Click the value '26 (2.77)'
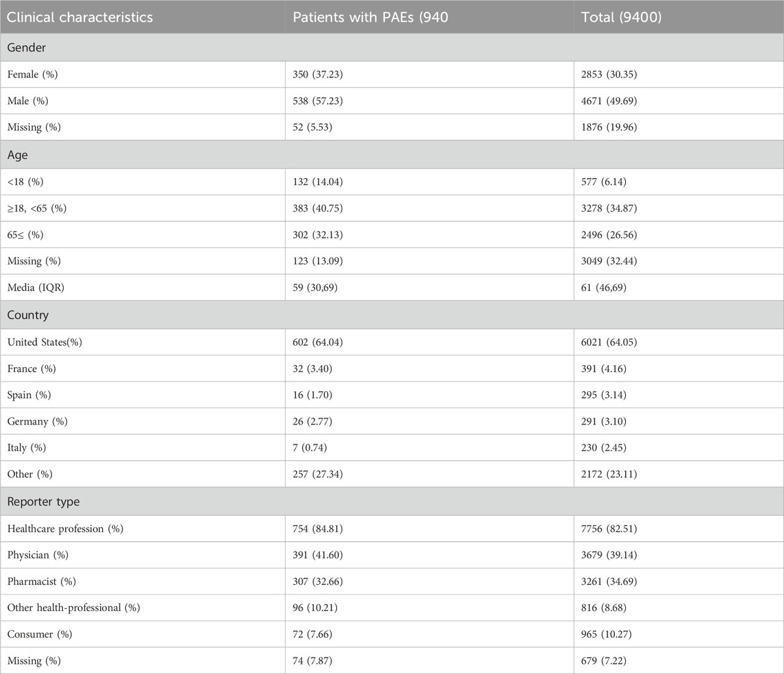 312,421
